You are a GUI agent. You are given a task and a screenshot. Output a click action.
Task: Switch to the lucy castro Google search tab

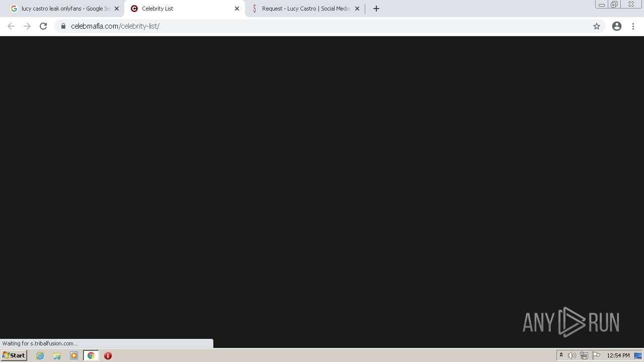tap(64, 9)
